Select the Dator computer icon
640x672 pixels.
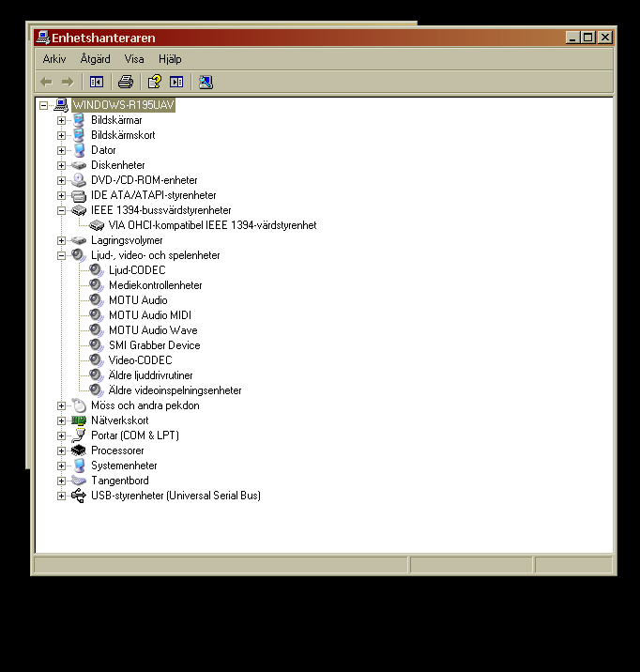(79, 150)
